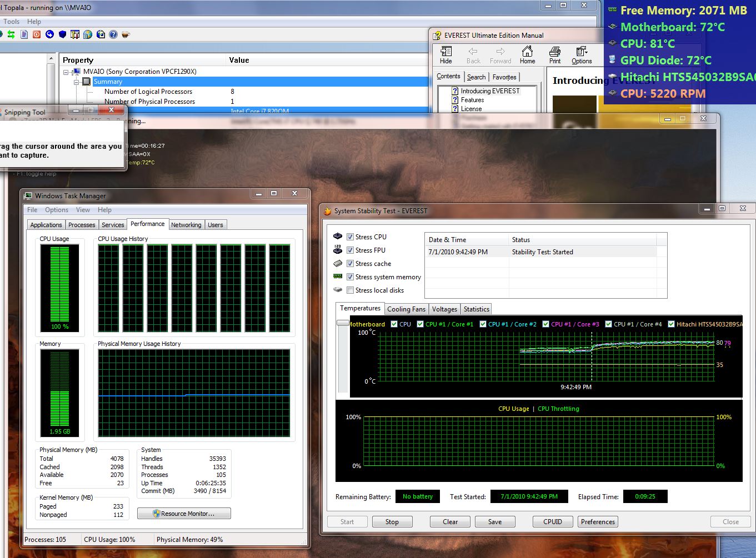Enable the Stress local disks checkbox
Viewport: 756px width, 558px height.
tap(350, 290)
